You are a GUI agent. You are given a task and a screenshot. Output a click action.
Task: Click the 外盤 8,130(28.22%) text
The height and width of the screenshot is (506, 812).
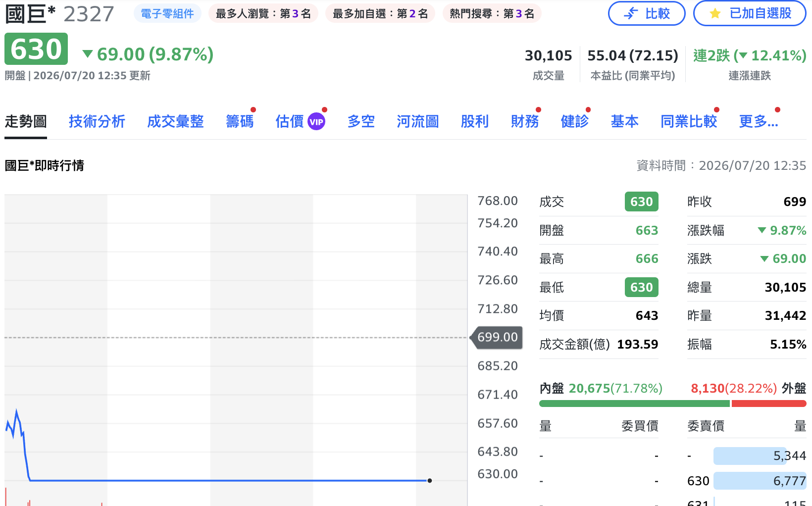click(749, 388)
